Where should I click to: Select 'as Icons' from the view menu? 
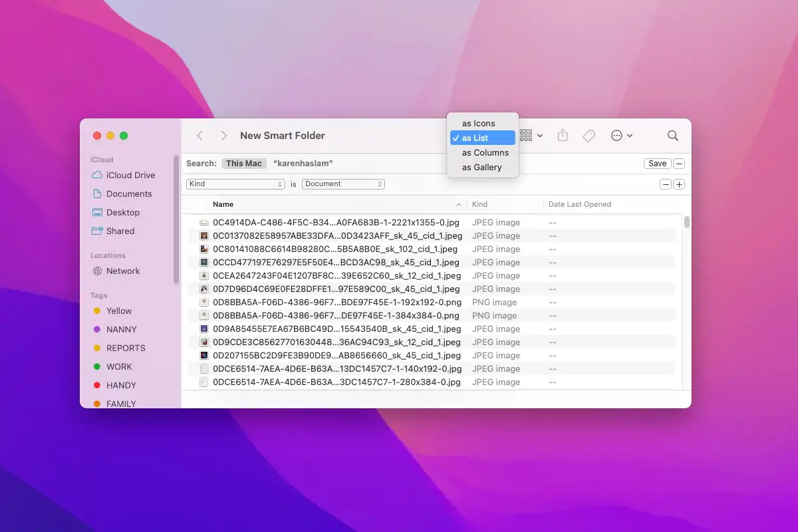click(x=478, y=123)
